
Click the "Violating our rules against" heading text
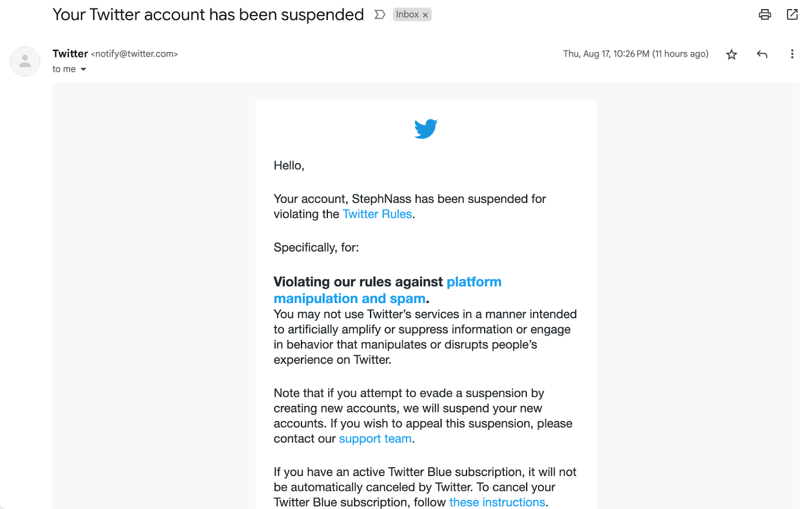[x=358, y=282]
